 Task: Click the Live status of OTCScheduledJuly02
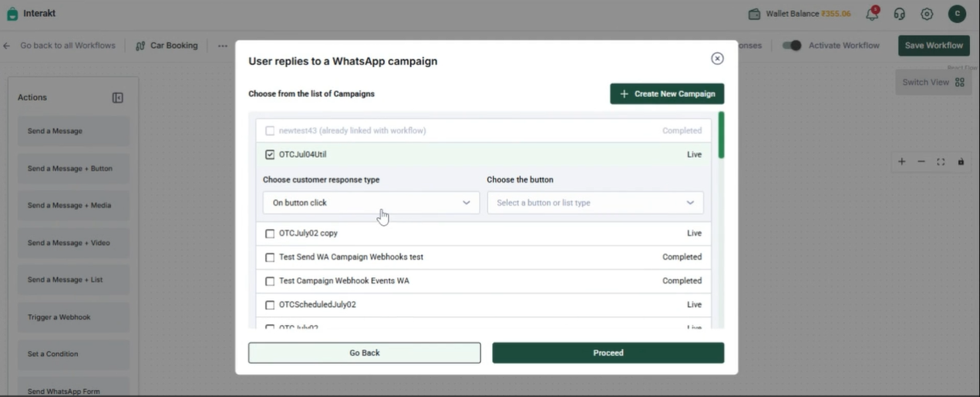(694, 305)
